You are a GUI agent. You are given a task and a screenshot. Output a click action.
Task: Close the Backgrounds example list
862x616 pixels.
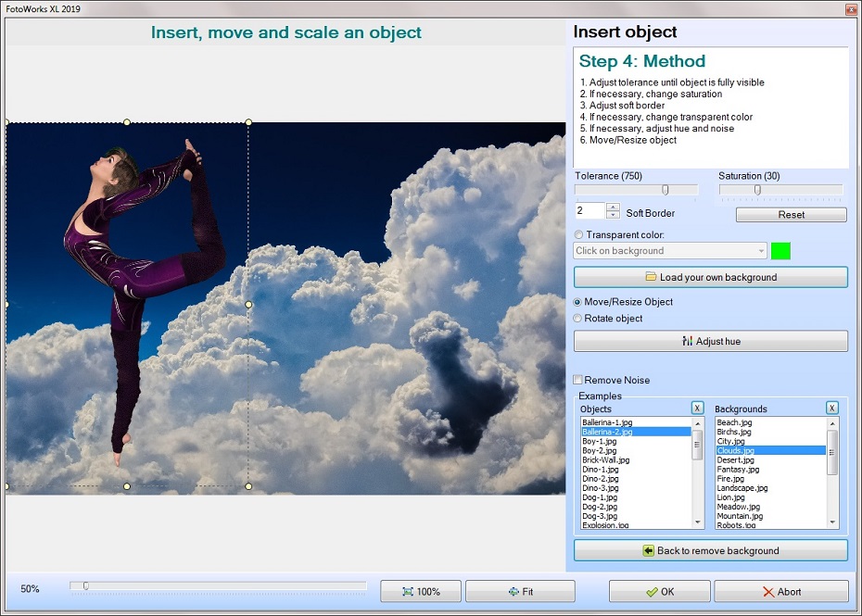point(831,407)
